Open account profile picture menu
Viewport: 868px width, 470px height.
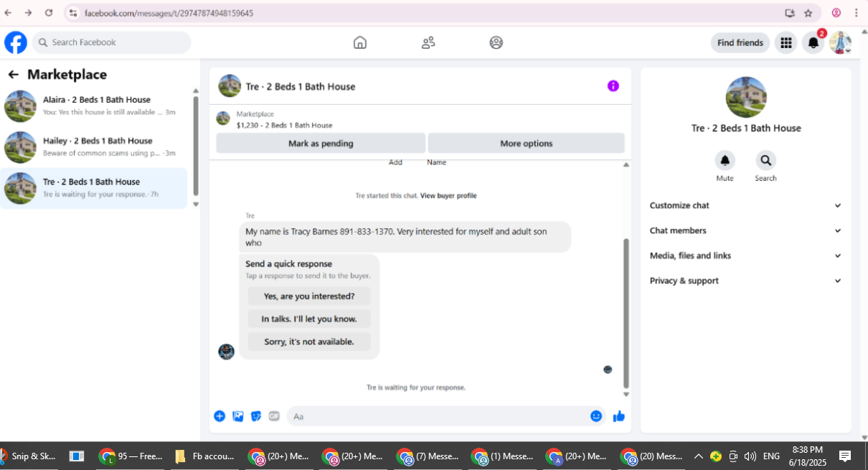click(840, 43)
